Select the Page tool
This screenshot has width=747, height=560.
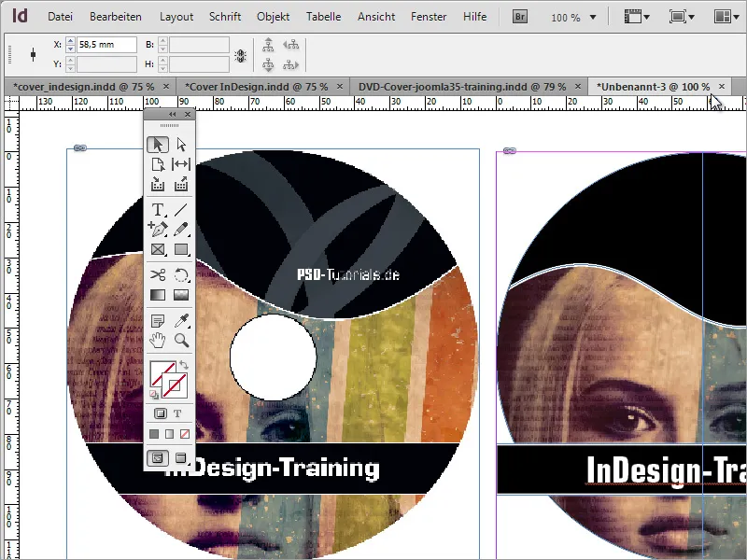tap(158, 164)
